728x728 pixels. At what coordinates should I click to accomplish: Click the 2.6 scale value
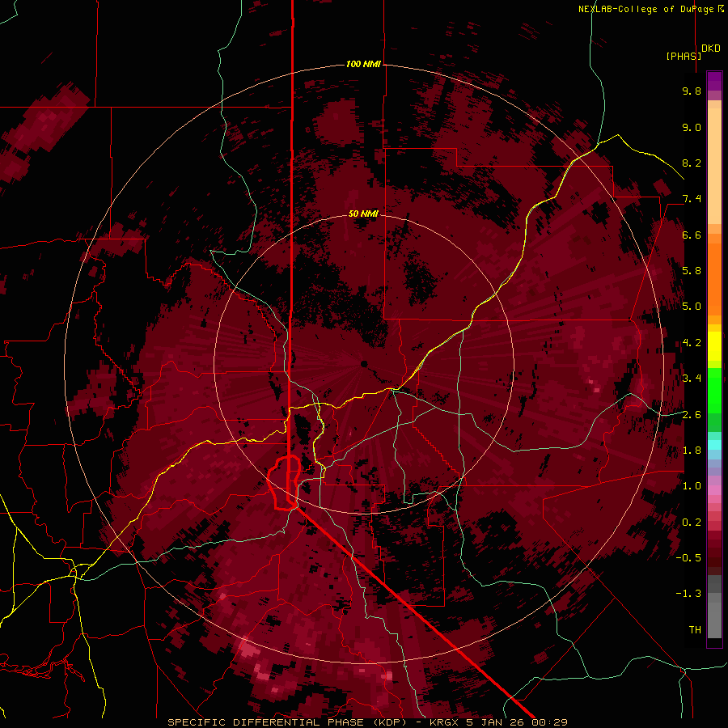click(692, 415)
